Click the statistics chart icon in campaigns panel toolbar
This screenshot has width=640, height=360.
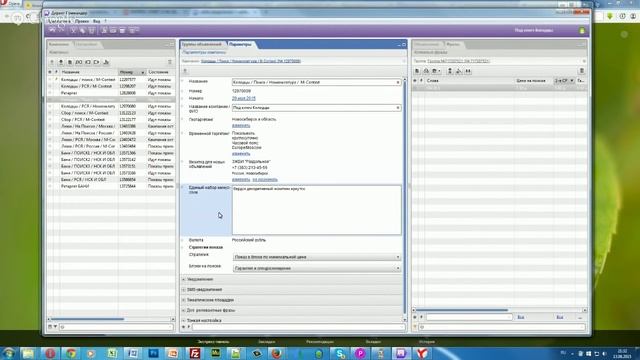click(106, 62)
